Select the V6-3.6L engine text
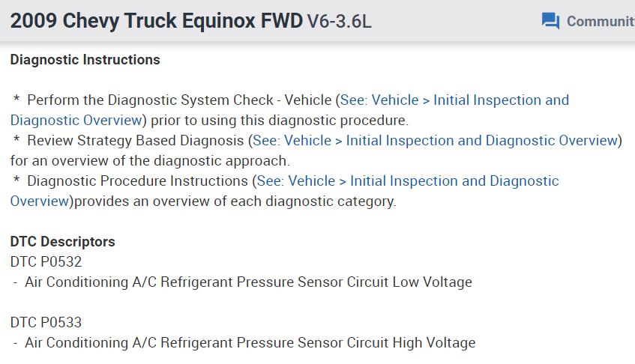The width and height of the screenshot is (635, 364). pos(340,22)
